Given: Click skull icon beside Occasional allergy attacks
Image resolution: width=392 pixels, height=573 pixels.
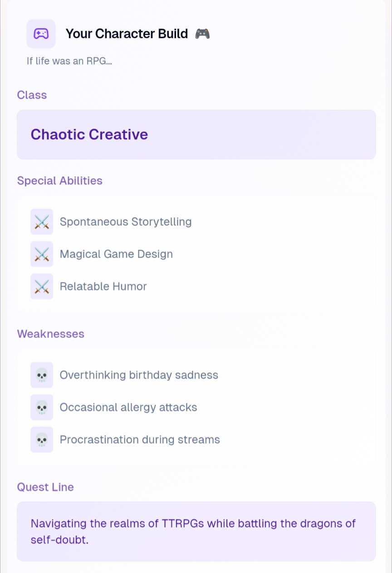Looking at the screenshot, I should pos(42,407).
